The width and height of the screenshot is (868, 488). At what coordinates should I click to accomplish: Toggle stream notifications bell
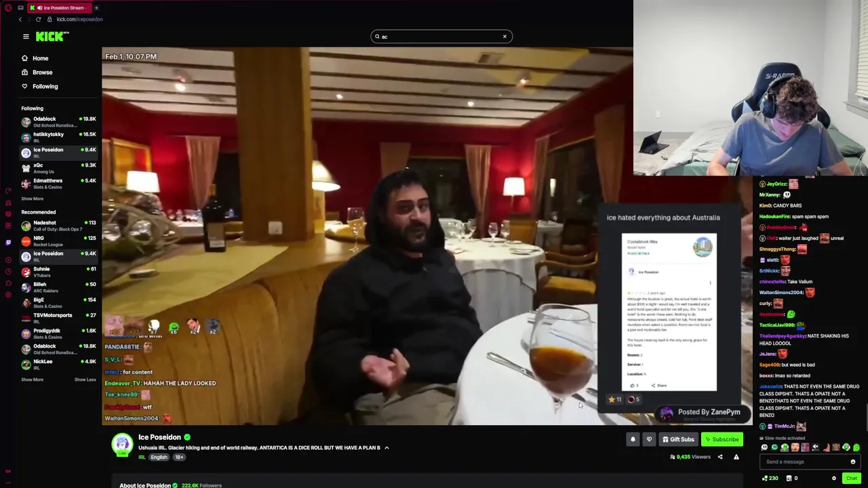633,439
